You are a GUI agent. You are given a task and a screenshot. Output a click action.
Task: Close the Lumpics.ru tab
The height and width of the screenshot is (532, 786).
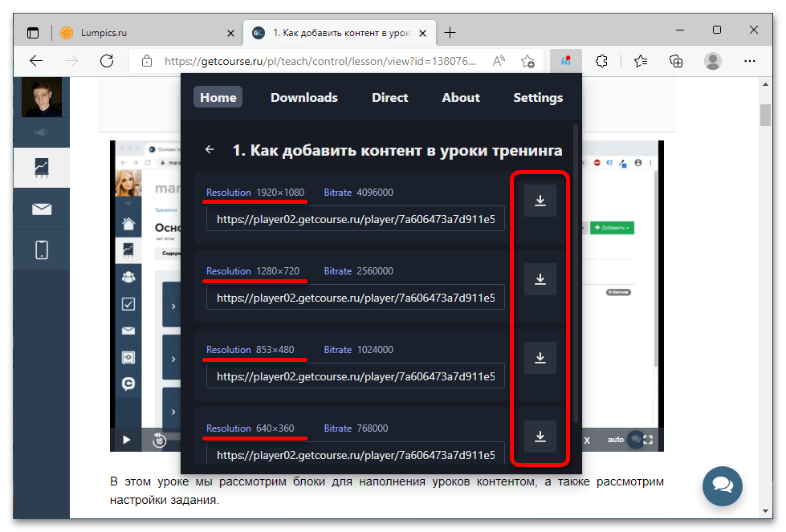click(x=230, y=33)
